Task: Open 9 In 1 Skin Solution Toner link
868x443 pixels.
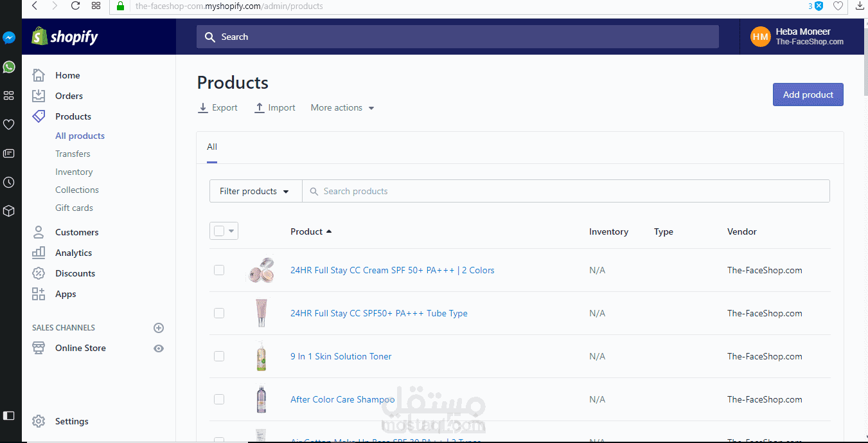Action: (x=341, y=356)
